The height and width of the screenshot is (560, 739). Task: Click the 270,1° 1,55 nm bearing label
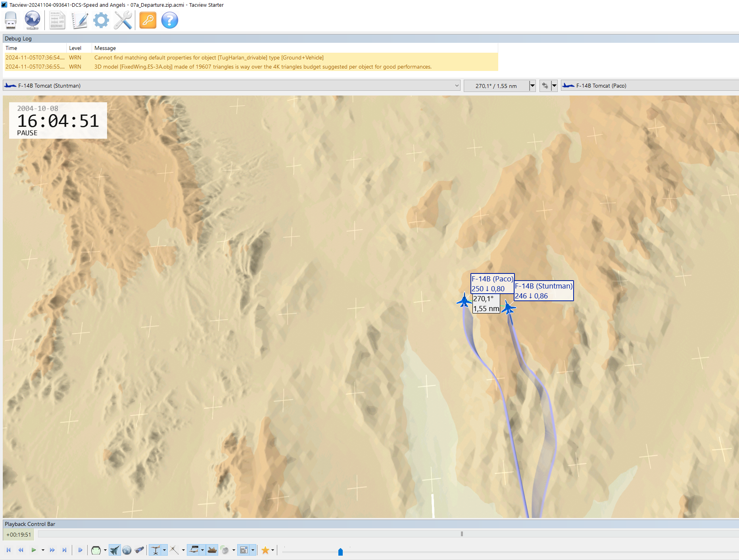tap(486, 304)
